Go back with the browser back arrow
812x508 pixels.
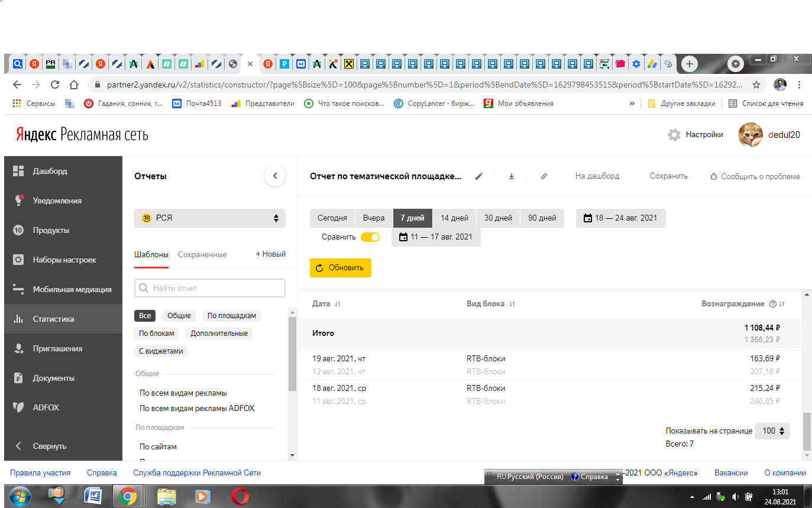click(x=17, y=85)
